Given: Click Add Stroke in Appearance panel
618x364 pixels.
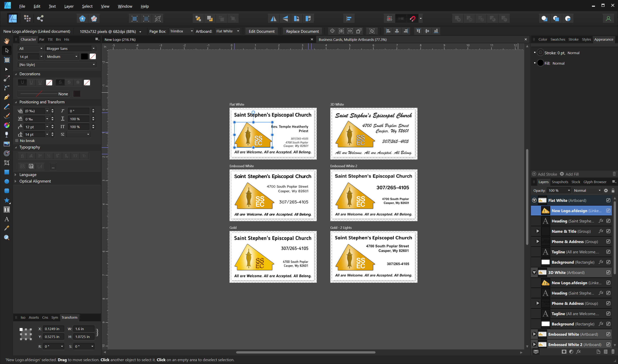Looking at the screenshot, I should 544,174.
